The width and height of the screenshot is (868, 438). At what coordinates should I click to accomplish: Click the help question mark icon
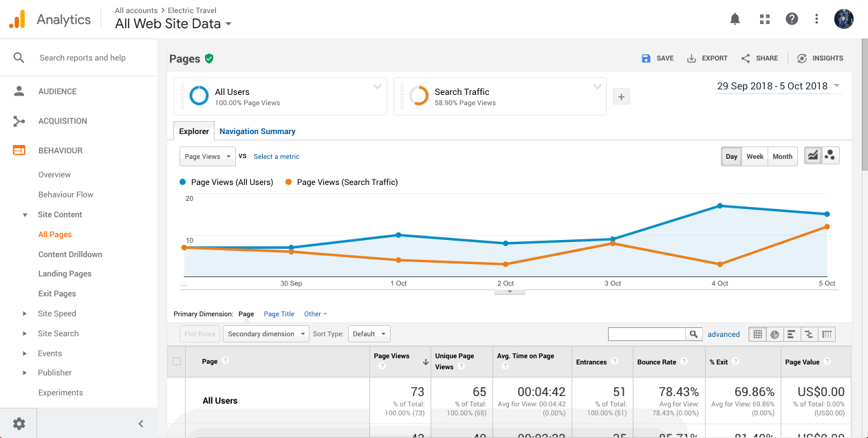[x=792, y=19]
